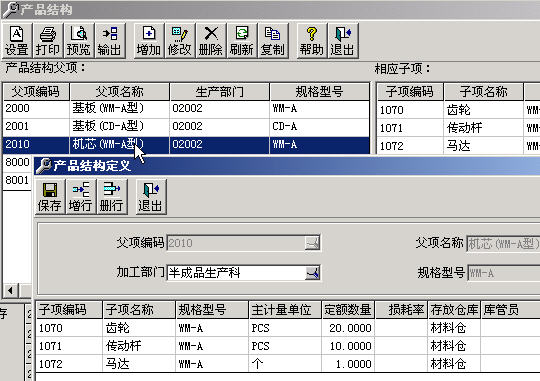Click 损耗率 column header
The height and width of the screenshot is (381, 540).
pyautogui.click(x=401, y=310)
